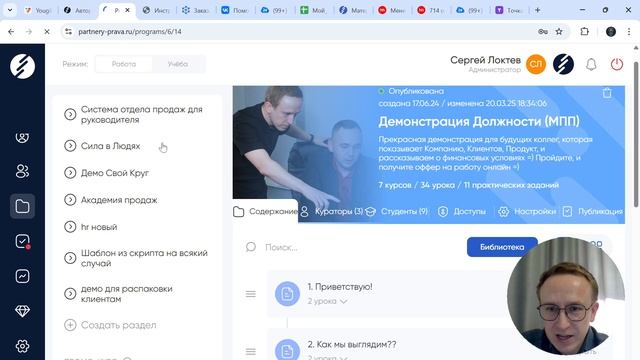Screen dimensions: 640x360
Task: Click the address bar URL
Action: pos(130,31)
